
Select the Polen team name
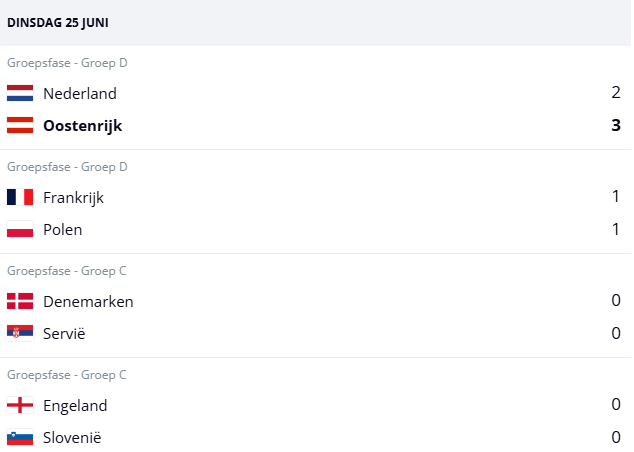pyautogui.click(x=63, y=230)
